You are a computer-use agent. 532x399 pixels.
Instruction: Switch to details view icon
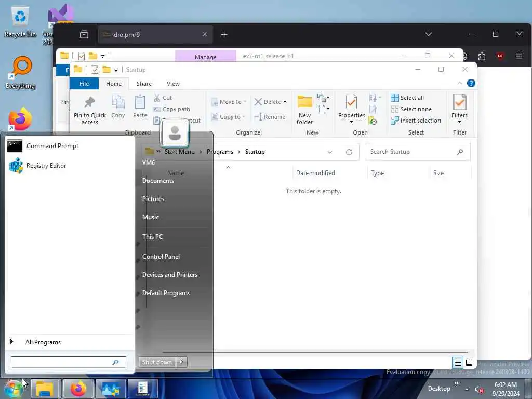(458, 363)
